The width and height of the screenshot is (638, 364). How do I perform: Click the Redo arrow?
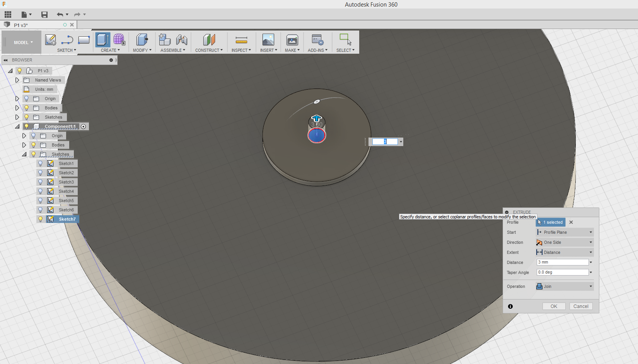(x=77, y=15)
